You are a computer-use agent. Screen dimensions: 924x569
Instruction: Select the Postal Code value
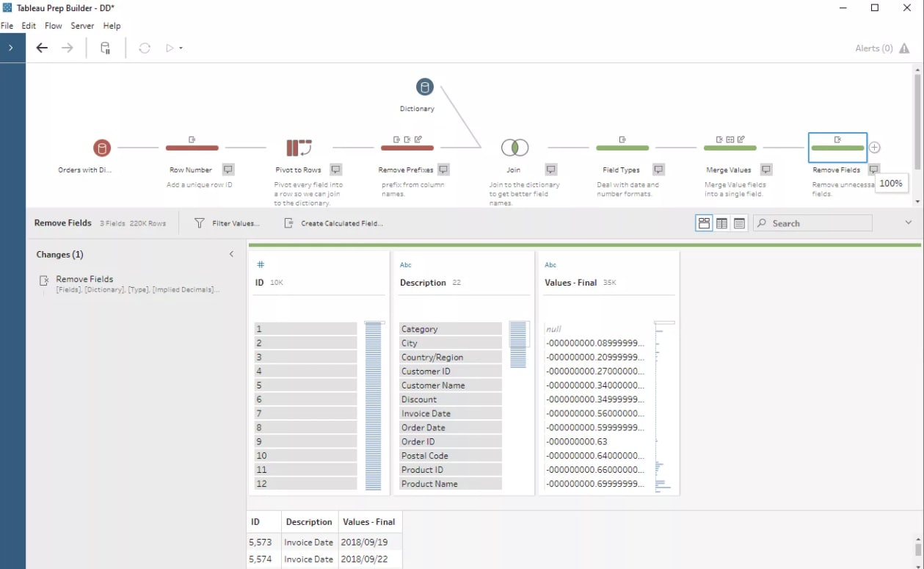451,456
